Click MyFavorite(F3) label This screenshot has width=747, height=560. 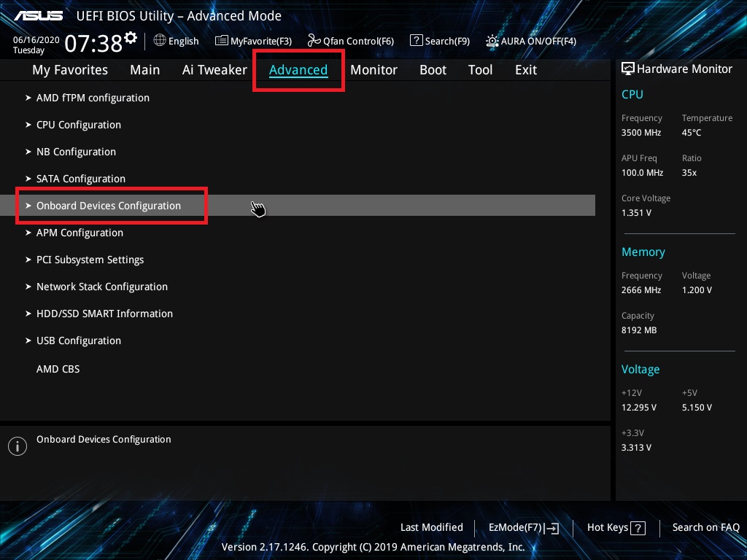pos(261,42)
